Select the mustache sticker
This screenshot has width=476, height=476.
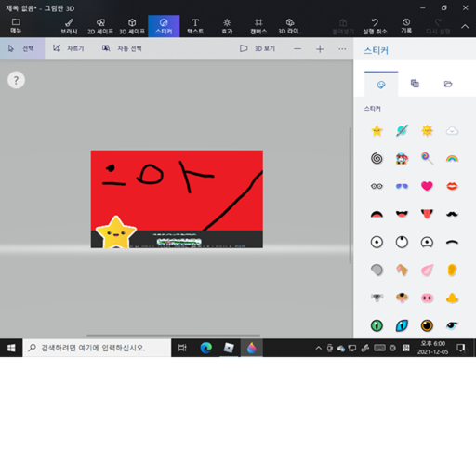[x=452, y=214]
